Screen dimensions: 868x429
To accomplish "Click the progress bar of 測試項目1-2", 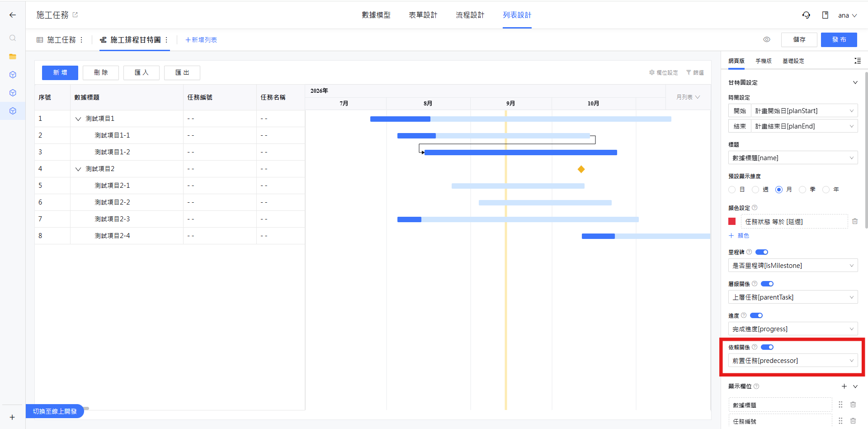I will point(521,153).
